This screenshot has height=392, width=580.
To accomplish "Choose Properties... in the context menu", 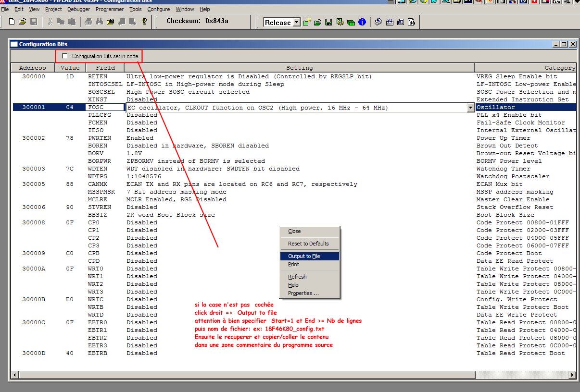I will point(310,293).
